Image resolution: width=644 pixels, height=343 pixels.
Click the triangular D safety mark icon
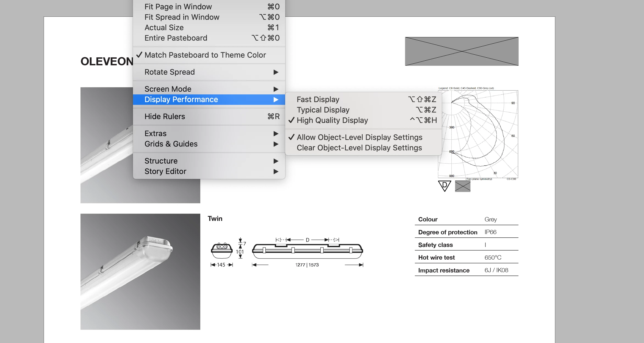[445, 186]
